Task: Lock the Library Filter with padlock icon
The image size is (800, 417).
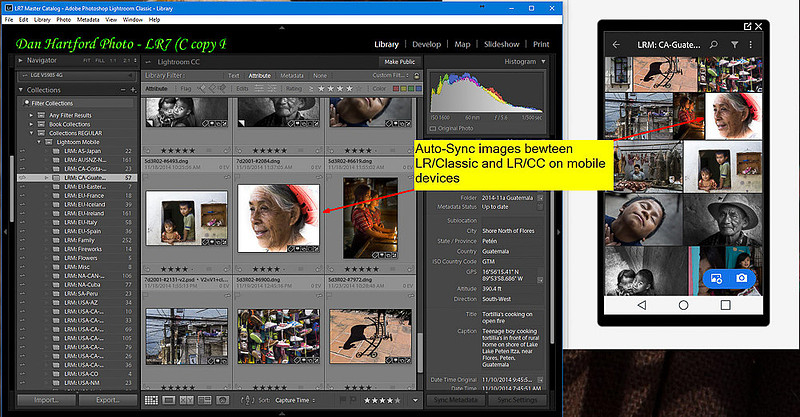Action: [x=417, y=76]
